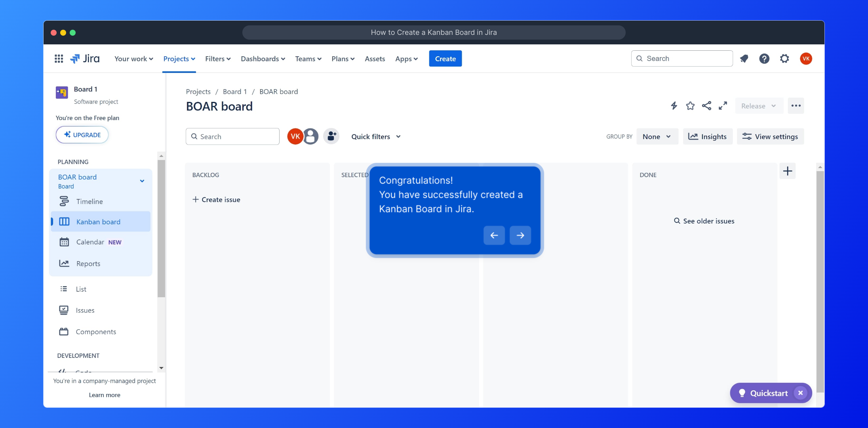The image size is (868, 428).
Task: Open the Group By None dropdown
Action: 657,136
